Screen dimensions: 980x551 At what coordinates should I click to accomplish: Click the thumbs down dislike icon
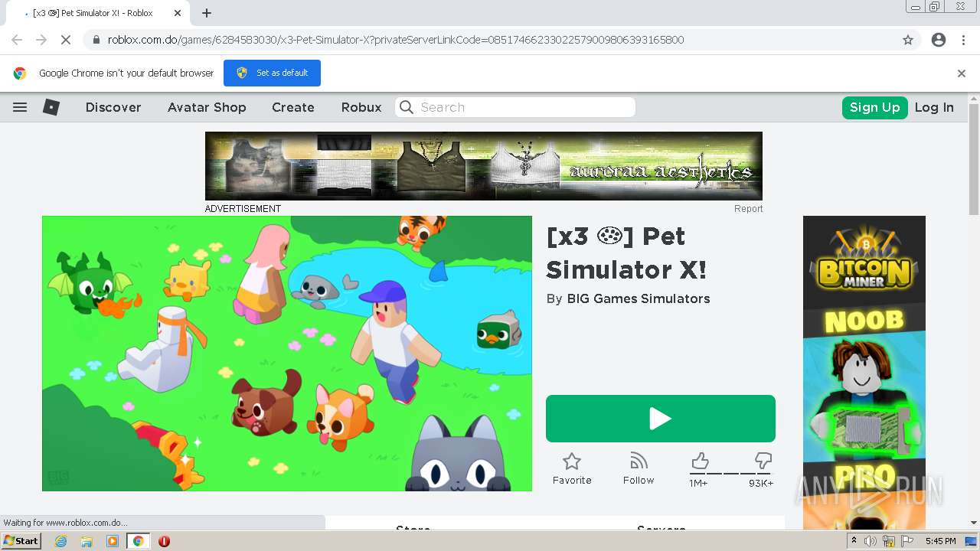pyautogui.click(x=763, y=460)
